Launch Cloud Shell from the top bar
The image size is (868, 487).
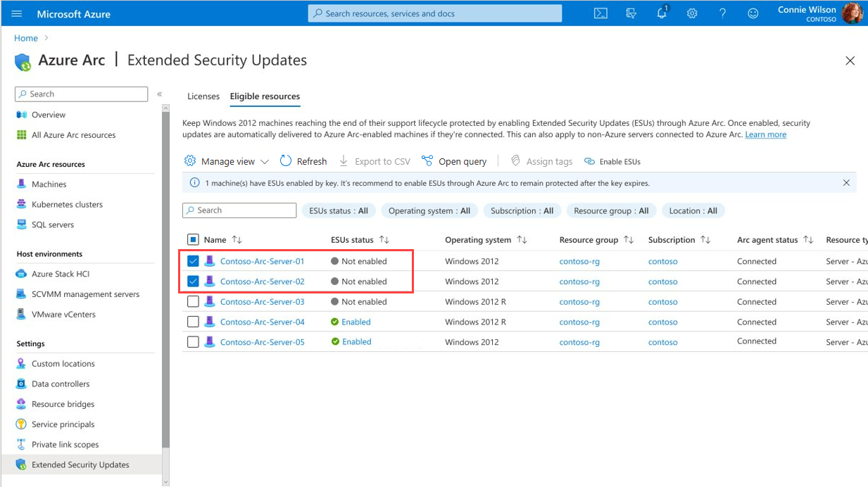coord(600,13)
